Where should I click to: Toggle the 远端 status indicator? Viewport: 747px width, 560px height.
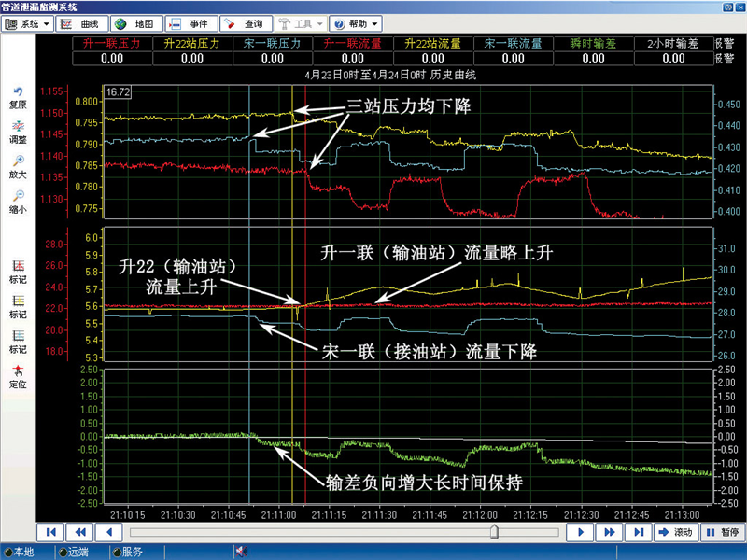[x=74, y=552]
